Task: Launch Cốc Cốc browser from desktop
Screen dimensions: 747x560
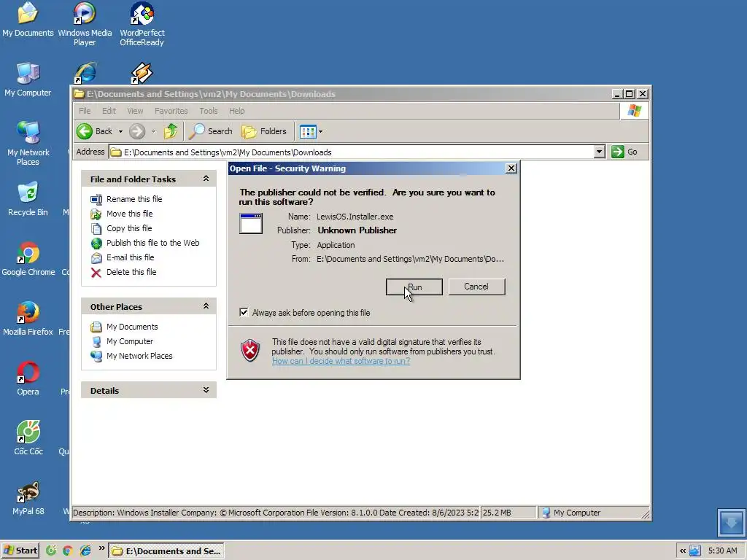Action: pyautogui.click(x=28, y=438)
